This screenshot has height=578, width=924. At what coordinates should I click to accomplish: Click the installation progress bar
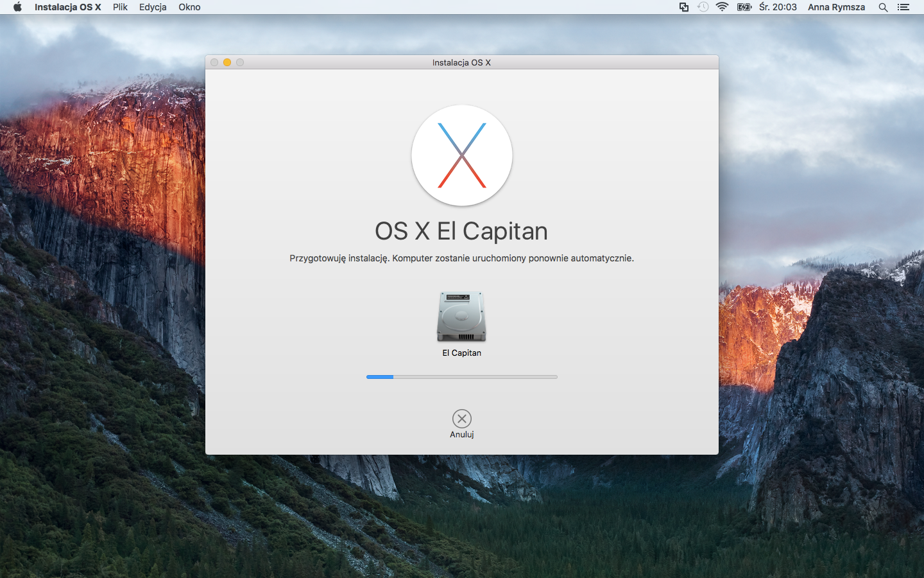pyautogui.click(x=462, y=377)
